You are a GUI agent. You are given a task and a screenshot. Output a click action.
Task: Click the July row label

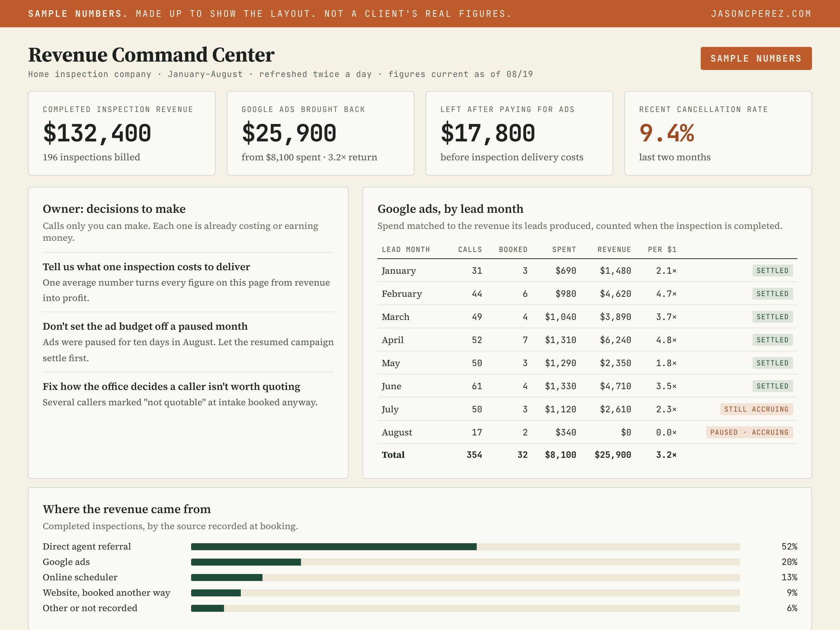coord(390,409)
